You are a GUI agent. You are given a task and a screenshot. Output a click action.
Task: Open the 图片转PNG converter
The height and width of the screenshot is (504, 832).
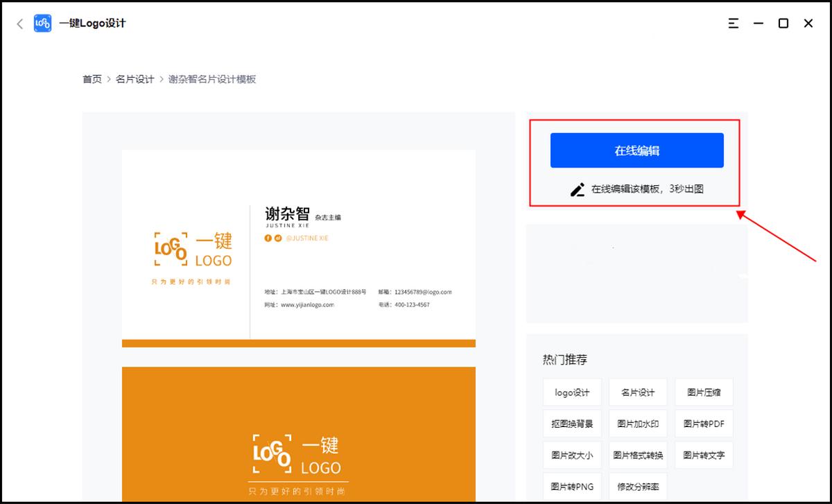573,486
